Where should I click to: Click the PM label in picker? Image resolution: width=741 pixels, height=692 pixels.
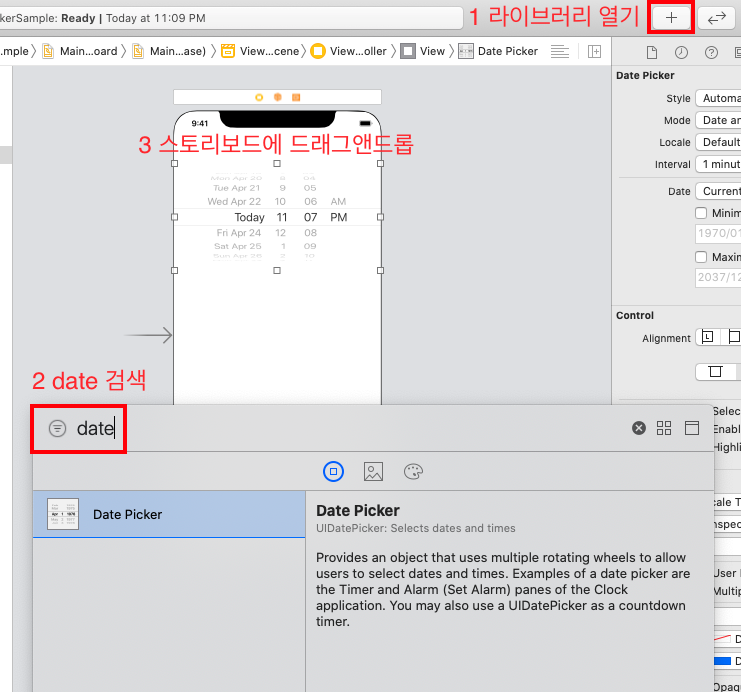338,217
